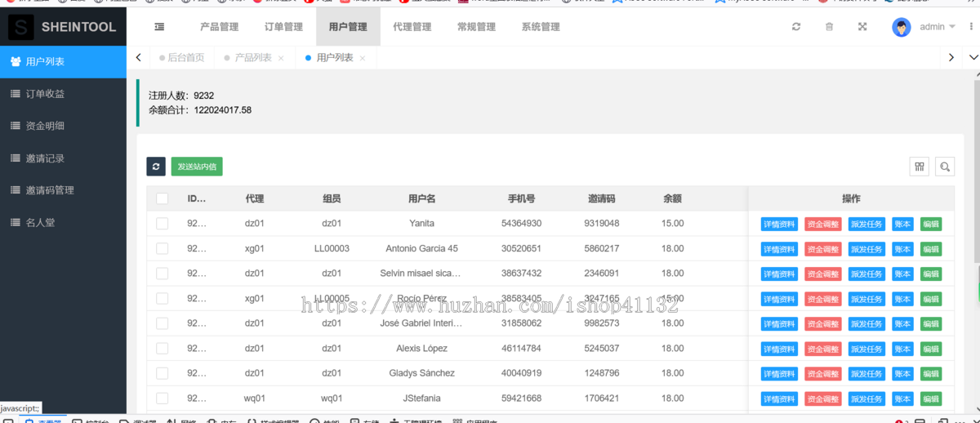Click 发送站内信 green button
Image resolution: width=980 pixels, height=423 pixels.
[x=197, y=167]
